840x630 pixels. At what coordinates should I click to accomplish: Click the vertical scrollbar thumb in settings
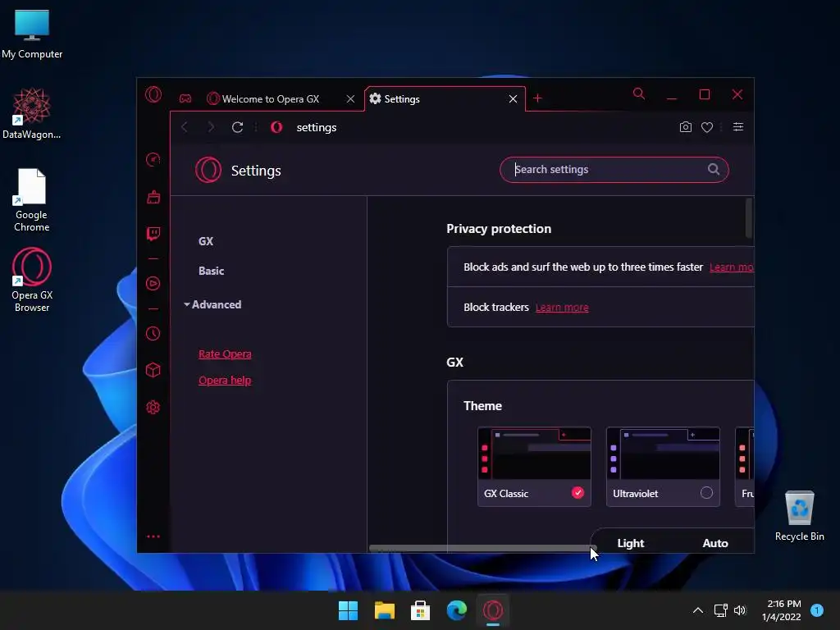(748, 218)
